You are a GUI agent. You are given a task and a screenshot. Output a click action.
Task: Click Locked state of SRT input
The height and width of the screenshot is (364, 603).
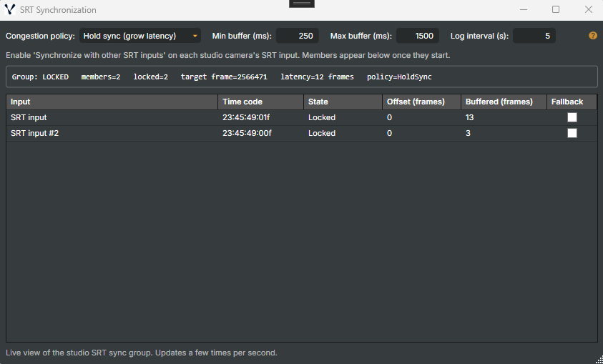pos(322,117)
